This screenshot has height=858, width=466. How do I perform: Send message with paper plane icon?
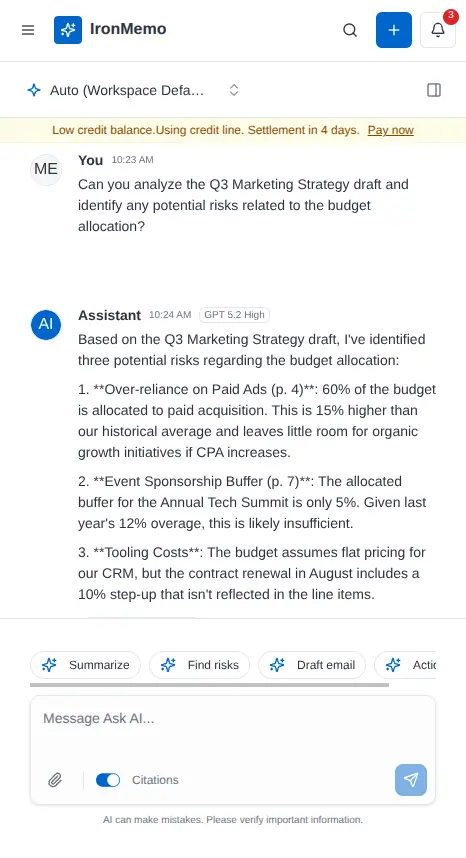click(x=411, y=780)
